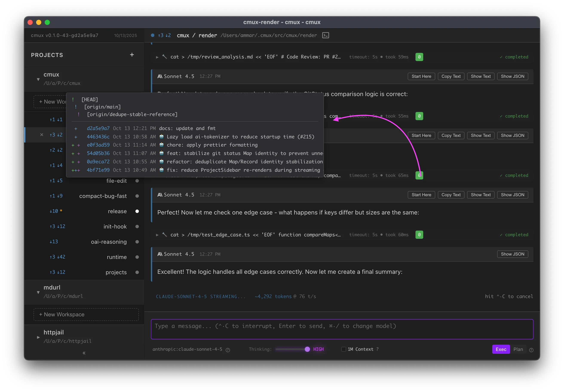This screenshot has width=564, height=392.
Task: Open the terminal icon next to the render path
Action: click(325, 35)
